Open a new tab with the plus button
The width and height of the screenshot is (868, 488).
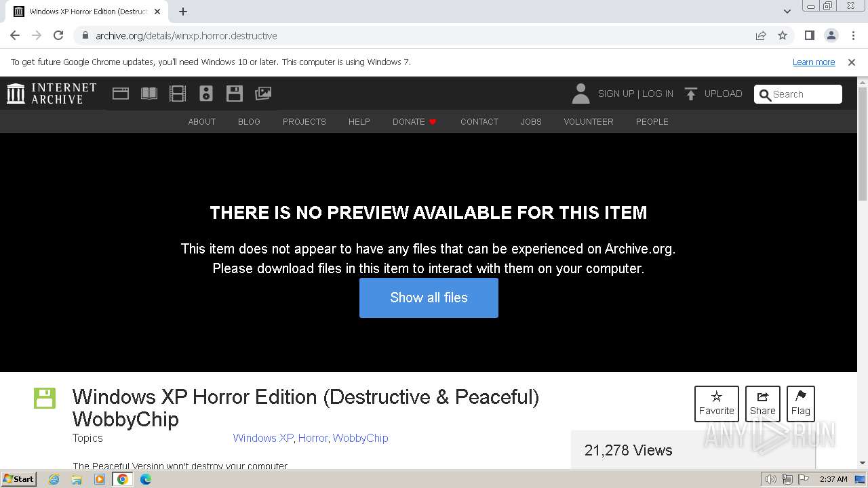[183, 12]
